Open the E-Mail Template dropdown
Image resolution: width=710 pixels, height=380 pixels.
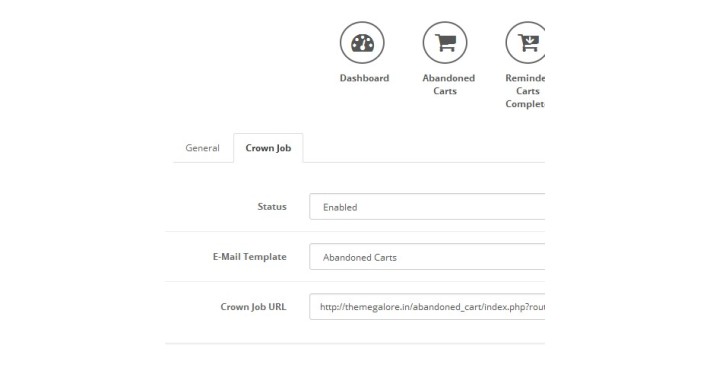coord(427,257)
